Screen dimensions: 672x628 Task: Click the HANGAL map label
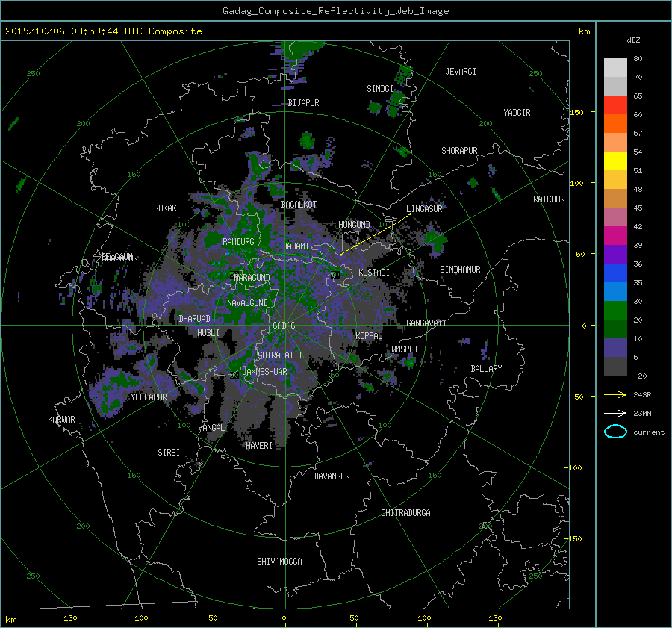(x=211, y=428)
